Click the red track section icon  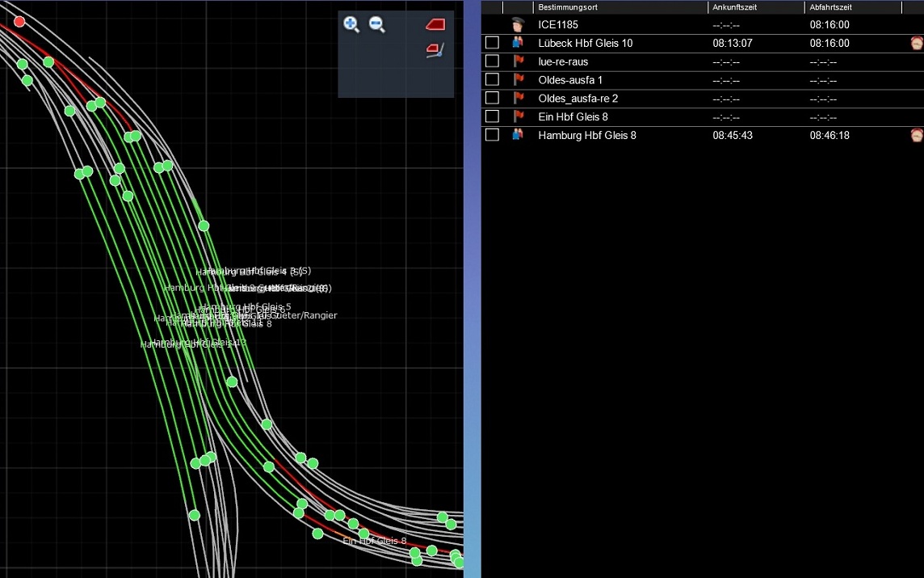pyautogui.click(x=435, y=24)
